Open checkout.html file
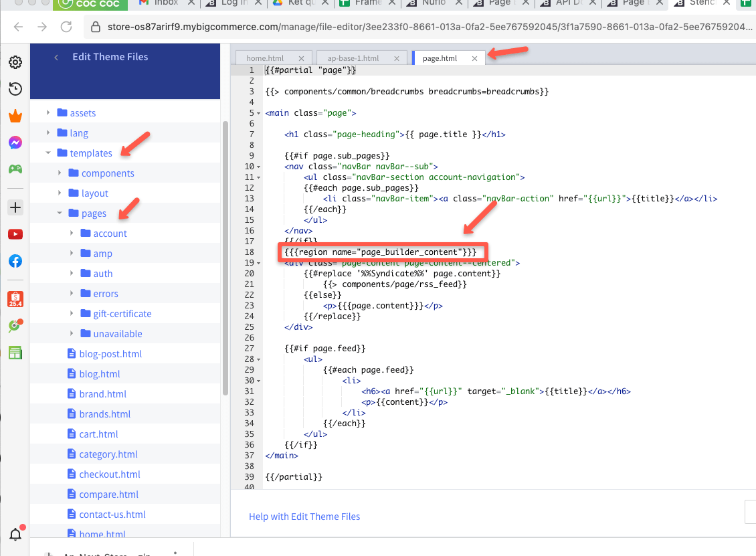Screen dimensions: 756x556 pyautogui.click(x=110, y=474)
